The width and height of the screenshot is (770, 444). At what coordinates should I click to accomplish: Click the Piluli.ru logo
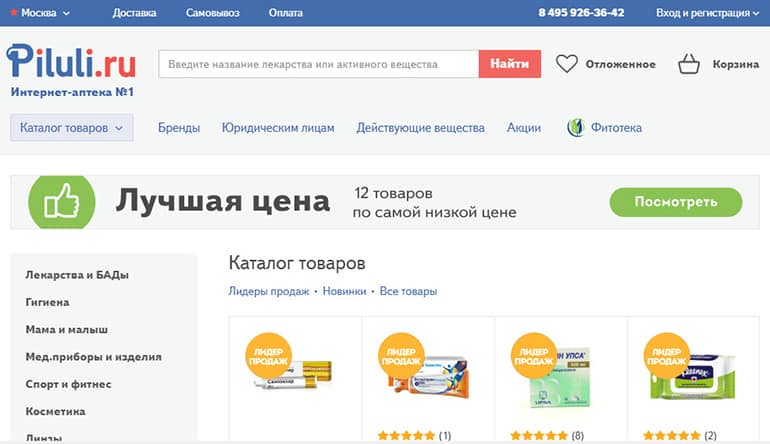(71, 61)
